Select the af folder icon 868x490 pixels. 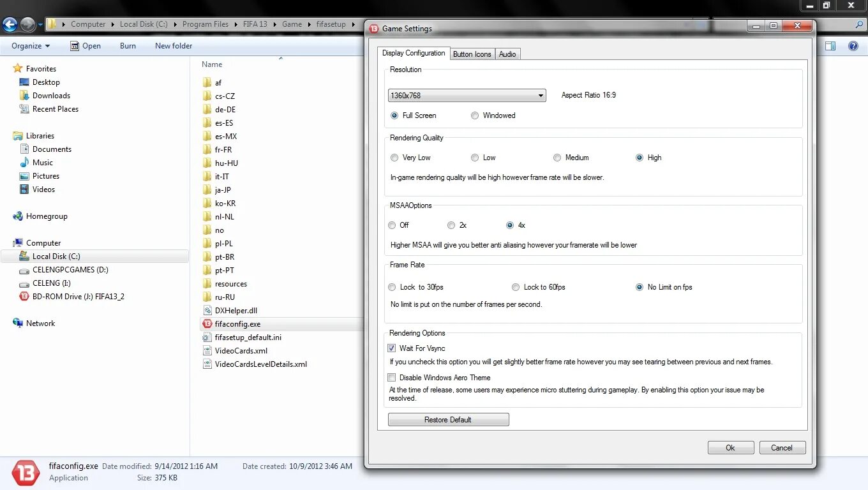click(x=207, y=83)
